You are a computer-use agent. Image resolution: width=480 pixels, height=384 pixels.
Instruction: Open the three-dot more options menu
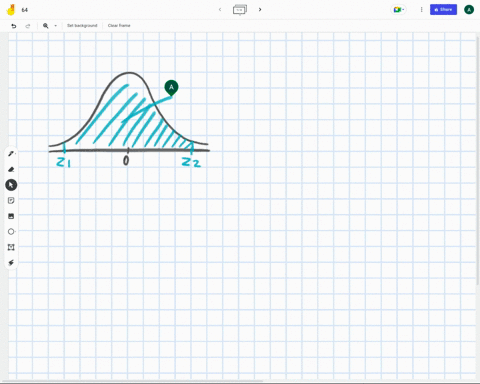pos(422,10)
